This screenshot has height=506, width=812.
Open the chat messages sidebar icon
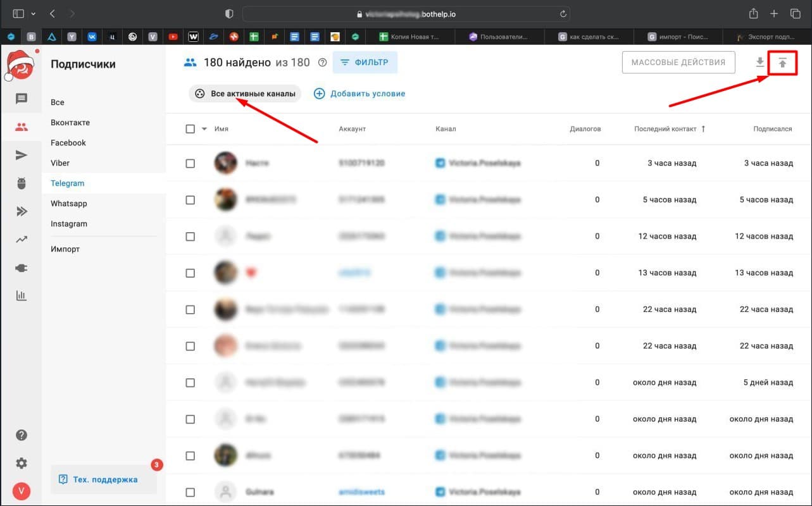coord(22,99)
